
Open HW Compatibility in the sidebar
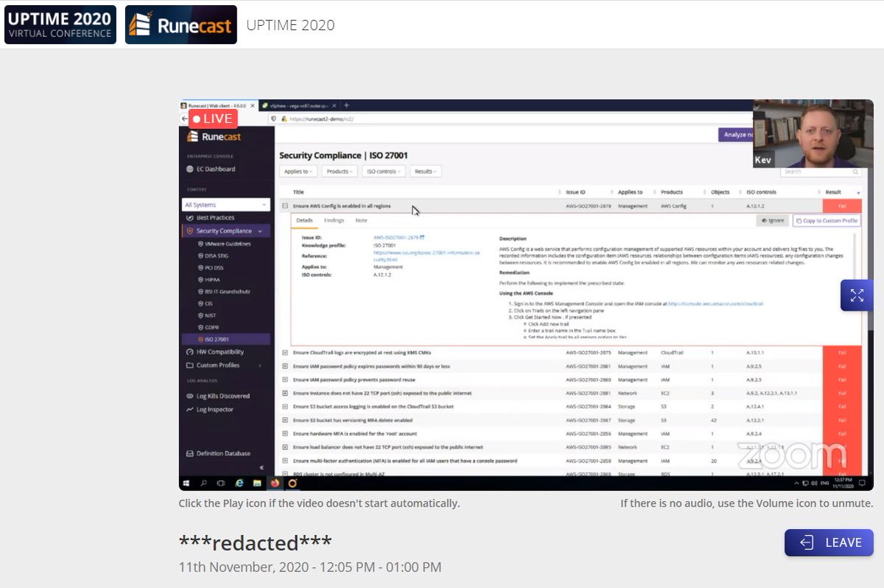214,351
